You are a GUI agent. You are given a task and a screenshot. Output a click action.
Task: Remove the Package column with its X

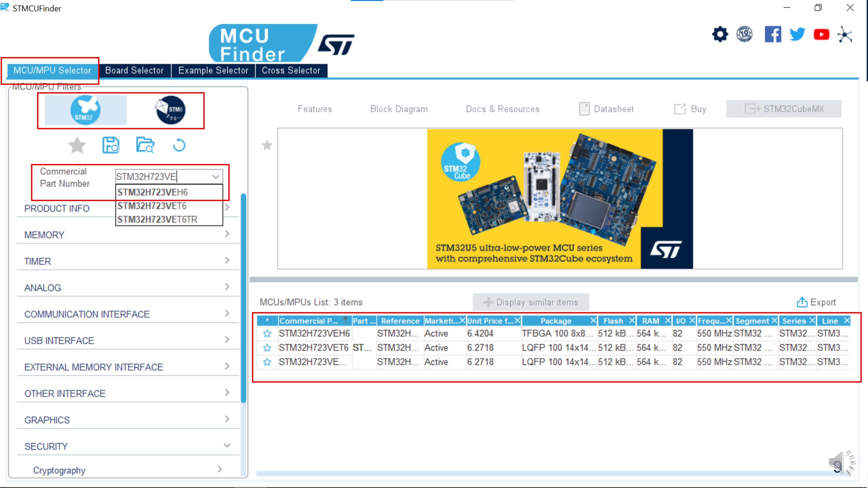tap(593, 321)
